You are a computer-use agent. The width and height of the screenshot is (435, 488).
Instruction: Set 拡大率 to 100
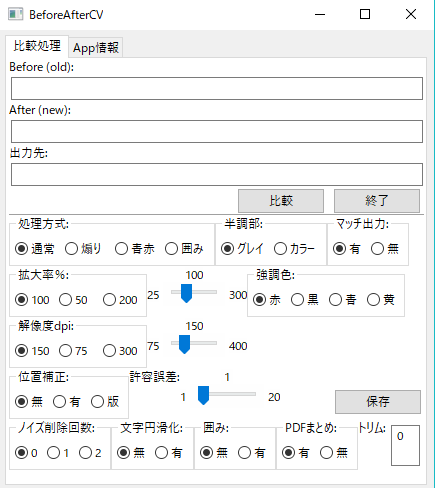click(32, 300)
